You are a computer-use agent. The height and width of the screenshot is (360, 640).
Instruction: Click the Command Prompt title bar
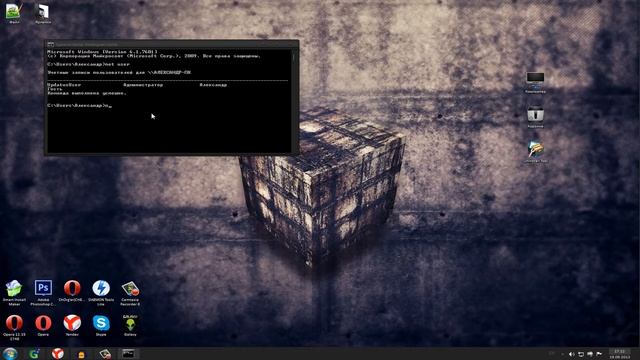[171, 44]
